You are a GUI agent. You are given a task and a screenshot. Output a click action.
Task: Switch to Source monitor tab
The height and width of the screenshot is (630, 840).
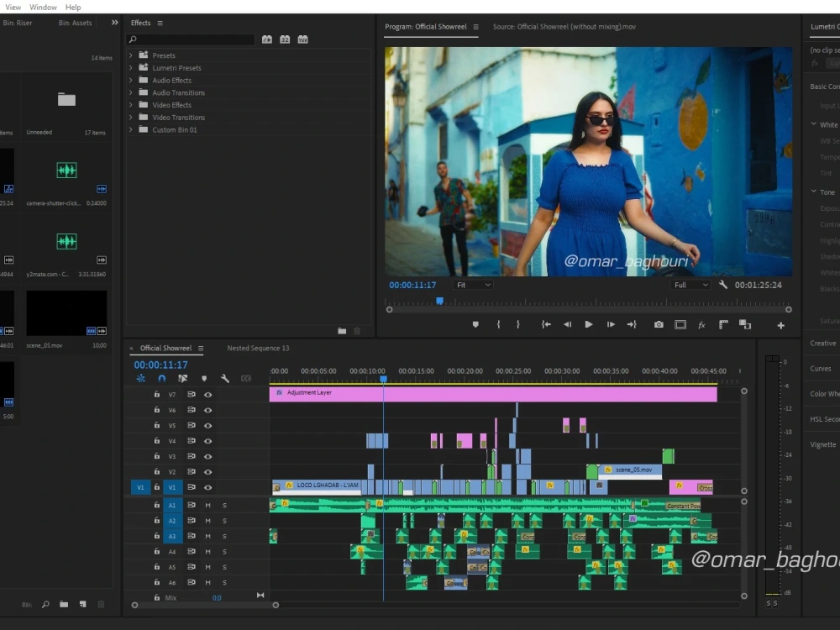tap(564, 26)
